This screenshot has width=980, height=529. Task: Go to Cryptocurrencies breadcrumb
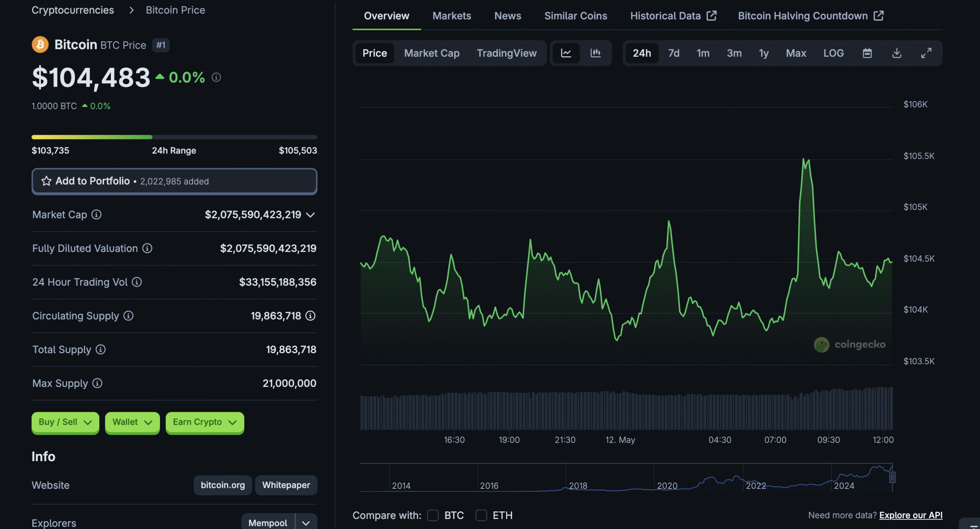(x=73, y=10)
